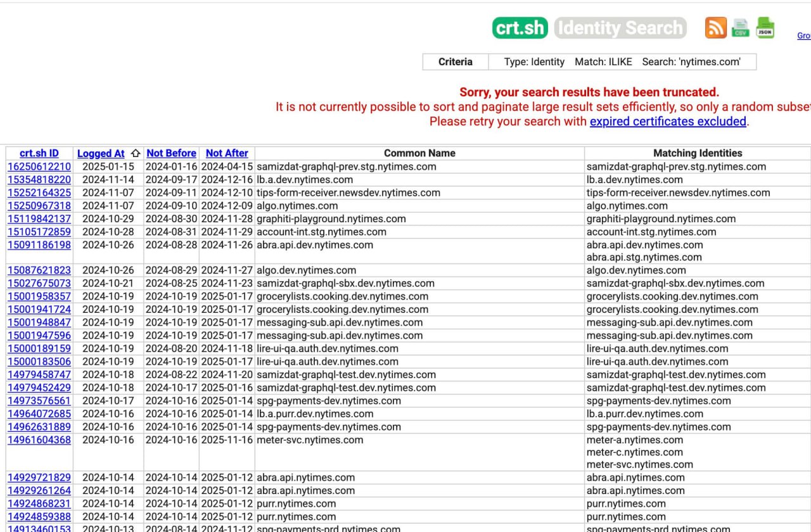Viewport: 811px width, 532px height.
Task: Open certificate ID 15091186198
Action: coord(39,245)
